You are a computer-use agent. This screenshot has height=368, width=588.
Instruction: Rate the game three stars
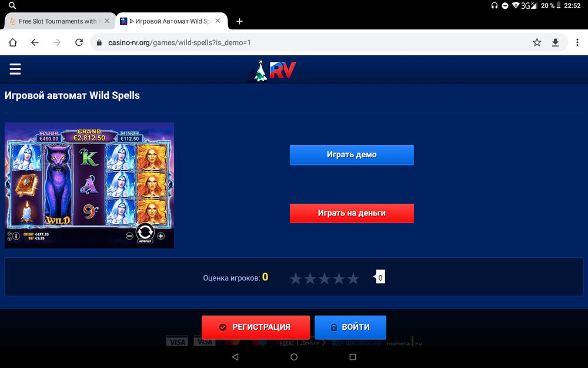(325, 279)
